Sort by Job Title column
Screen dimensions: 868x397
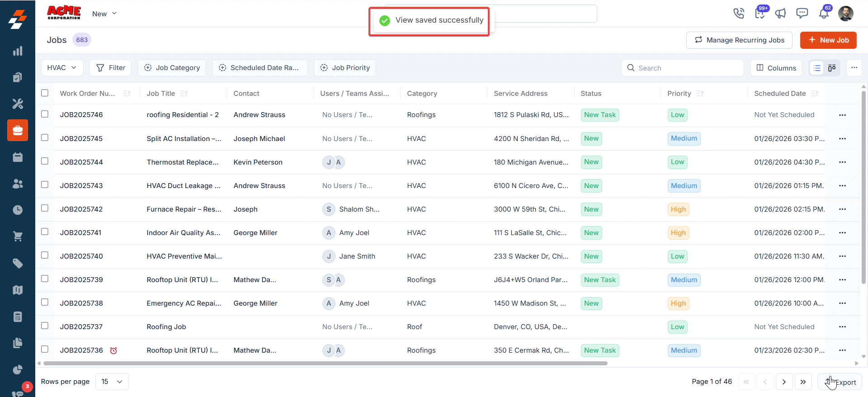click(184, 94)
